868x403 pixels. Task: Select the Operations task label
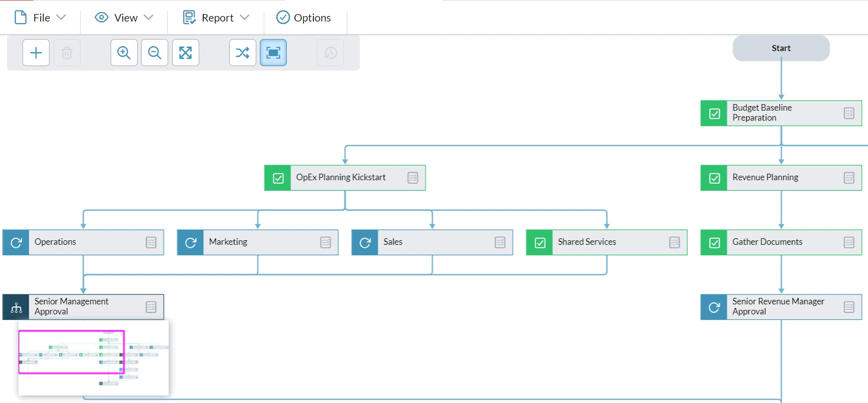coord(55,242)
